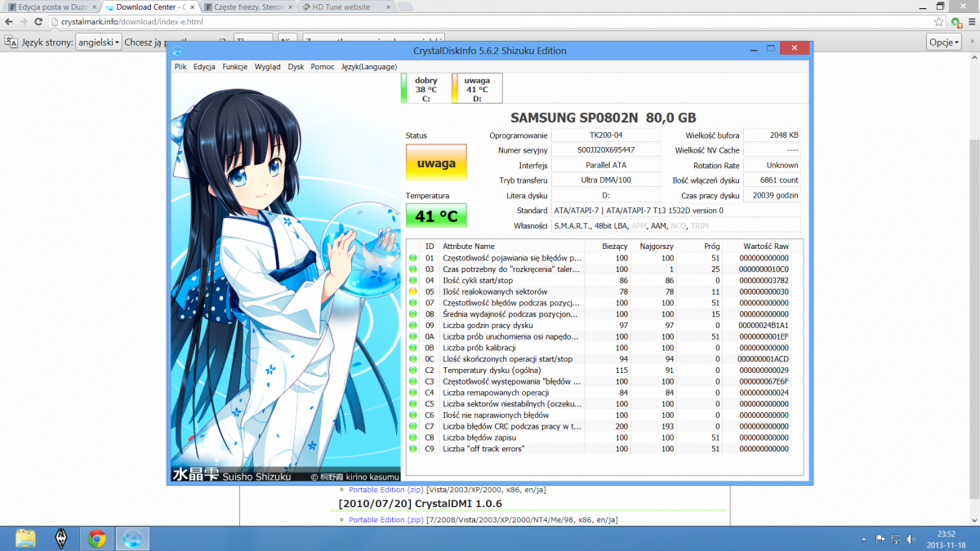Click the browser address bar
This screenshot has height=551, width=980.
pyautogui.click(x=490, y=22)
